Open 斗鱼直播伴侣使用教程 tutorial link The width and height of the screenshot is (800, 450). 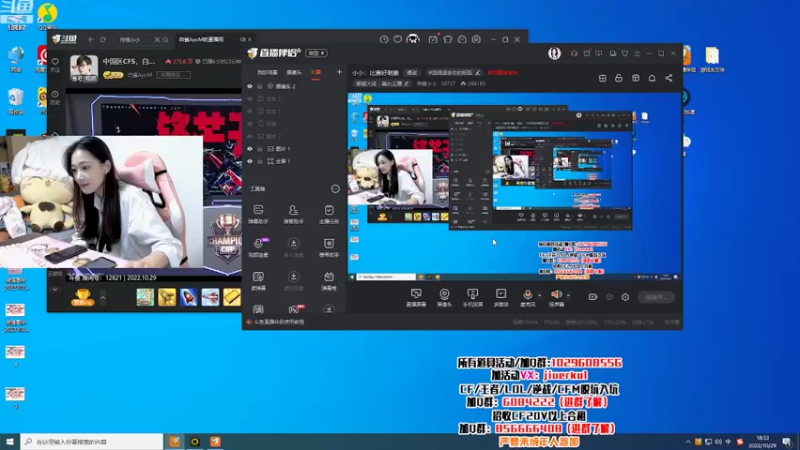[279, 322]
